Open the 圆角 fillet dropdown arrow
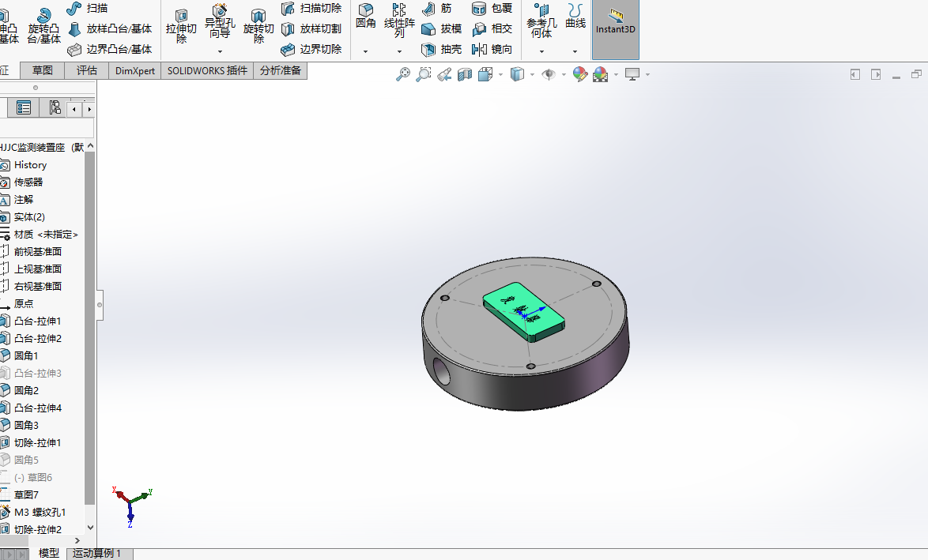The width and height of the screenshot is (928, 560). (x=365, y=51)
